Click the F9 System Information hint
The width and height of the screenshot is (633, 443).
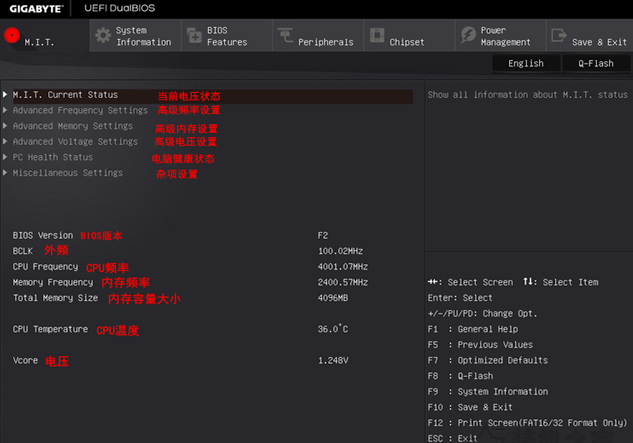[x=488, y=392]
